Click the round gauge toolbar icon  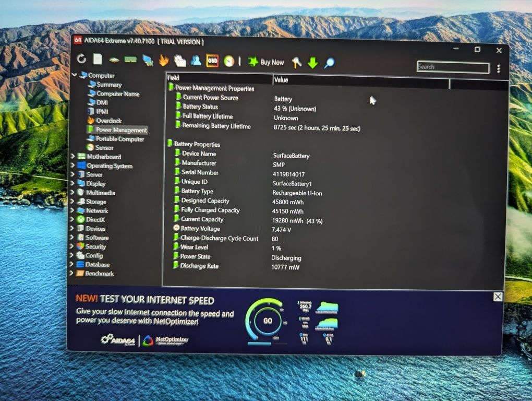tap(229, 62)
